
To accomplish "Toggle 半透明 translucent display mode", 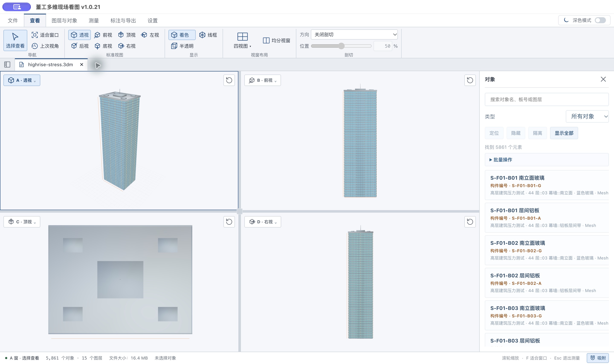I will coord(182,46).
